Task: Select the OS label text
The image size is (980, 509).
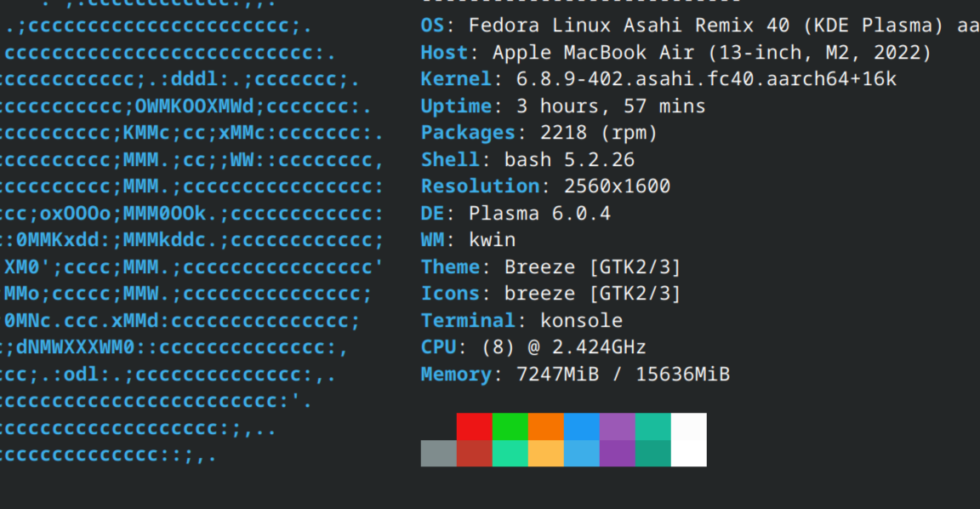Action: pos(432,25)
